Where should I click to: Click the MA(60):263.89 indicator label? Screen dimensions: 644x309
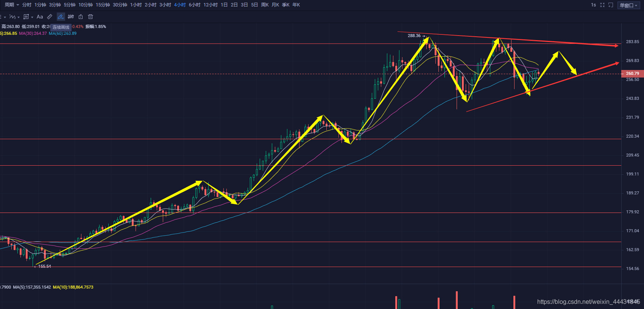click(x=62, y=33)
